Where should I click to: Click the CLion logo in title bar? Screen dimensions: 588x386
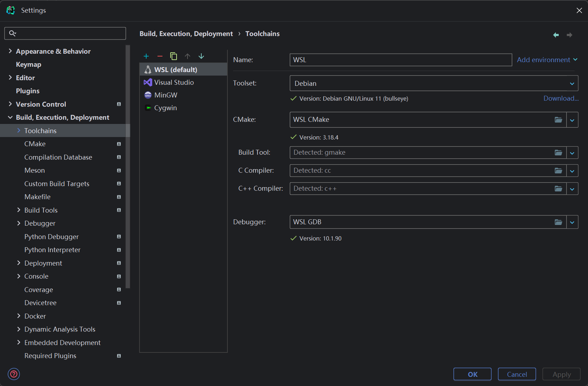point(11,10)
